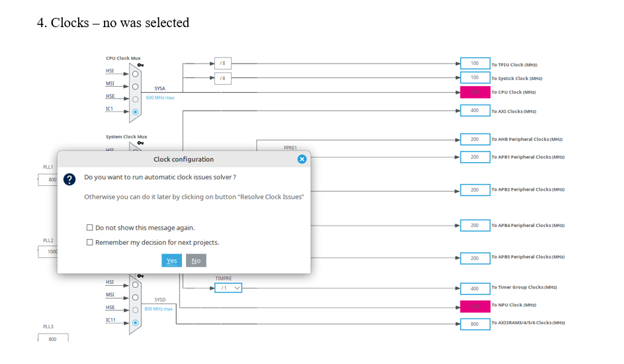624x364 pixels.
Task: Choose IC1 input in CPU Clock Mux
Action: 136,112
